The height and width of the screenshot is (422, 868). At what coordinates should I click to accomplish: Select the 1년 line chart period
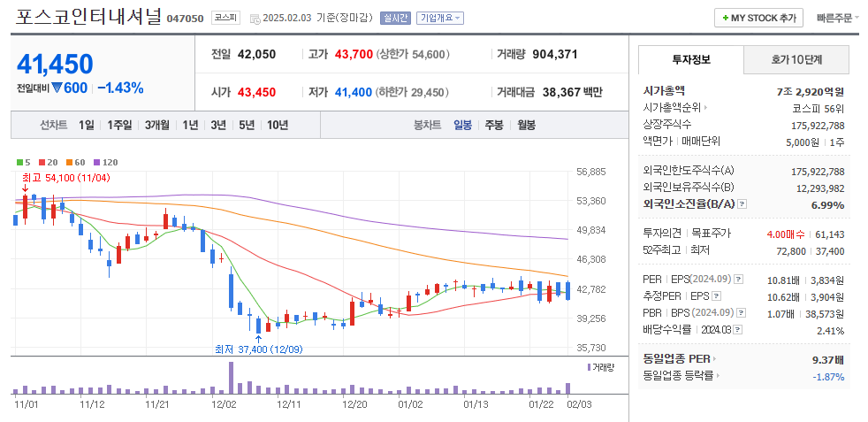click(190, 125)
